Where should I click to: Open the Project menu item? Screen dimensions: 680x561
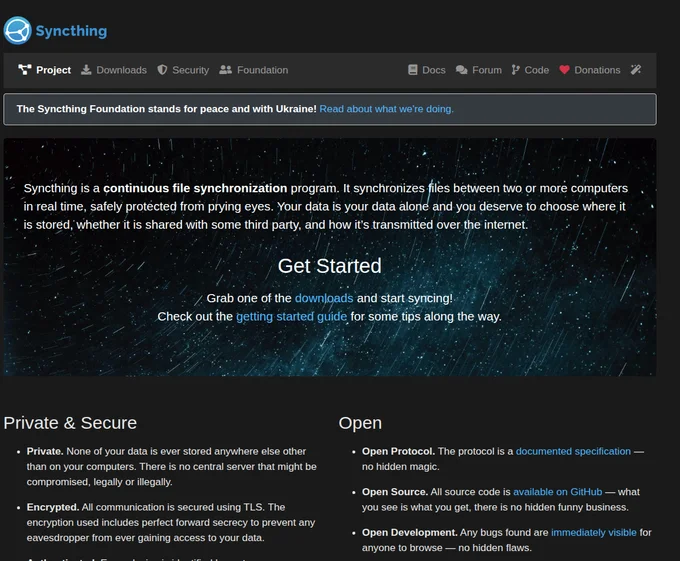click(x=53, y=70)
